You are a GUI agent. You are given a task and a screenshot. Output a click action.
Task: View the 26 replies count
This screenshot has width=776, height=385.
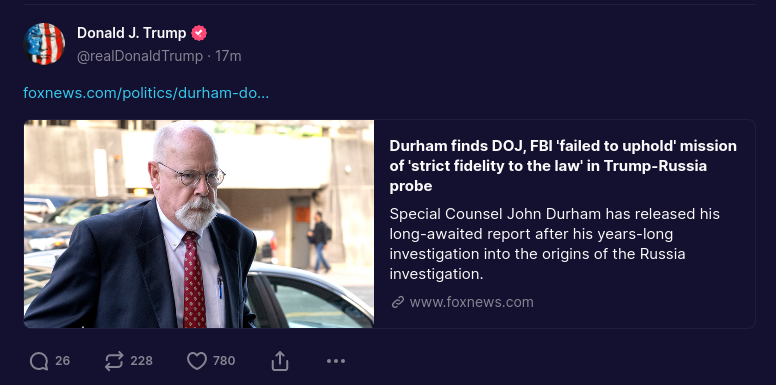pos(62,361)
